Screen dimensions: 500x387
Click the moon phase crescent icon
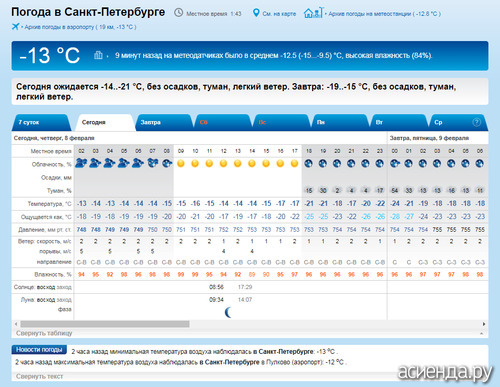[228, 312]
